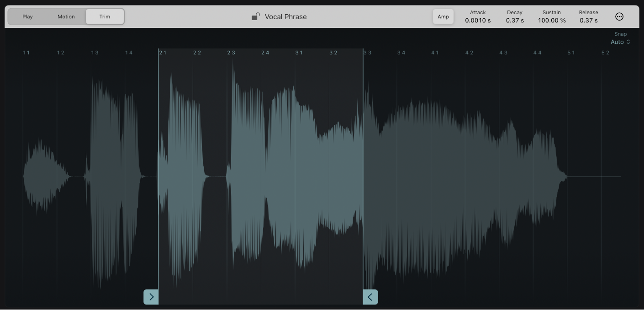The image size is (644, 310).
Task: Switch to the Motion tab
Action: click(x=66, y=16)
